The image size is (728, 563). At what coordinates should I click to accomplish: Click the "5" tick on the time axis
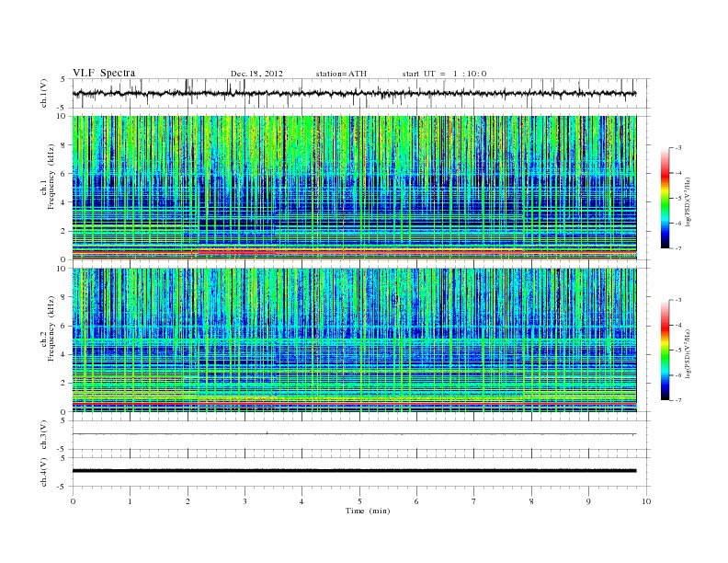pyautogui.click(x=359, y=501)
